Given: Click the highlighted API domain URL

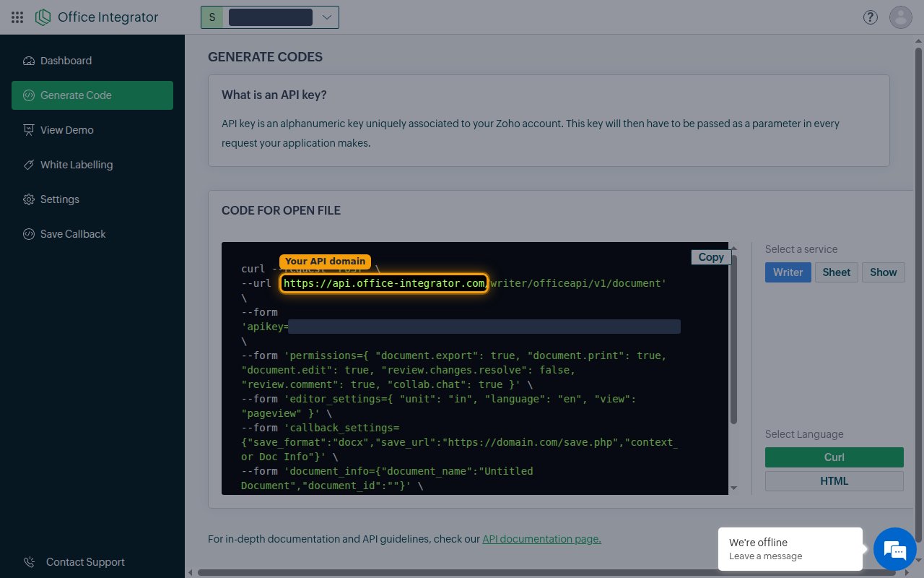Looking at the screenshot, I should 384,283.
